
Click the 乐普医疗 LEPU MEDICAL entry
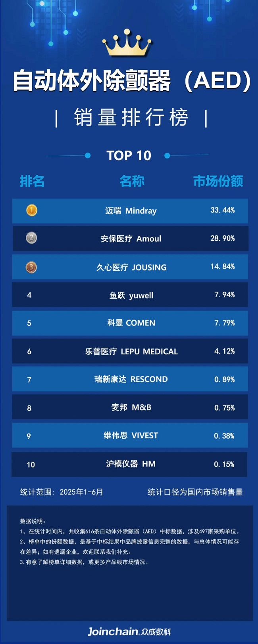pyautogui.click(x=131, y=352)
